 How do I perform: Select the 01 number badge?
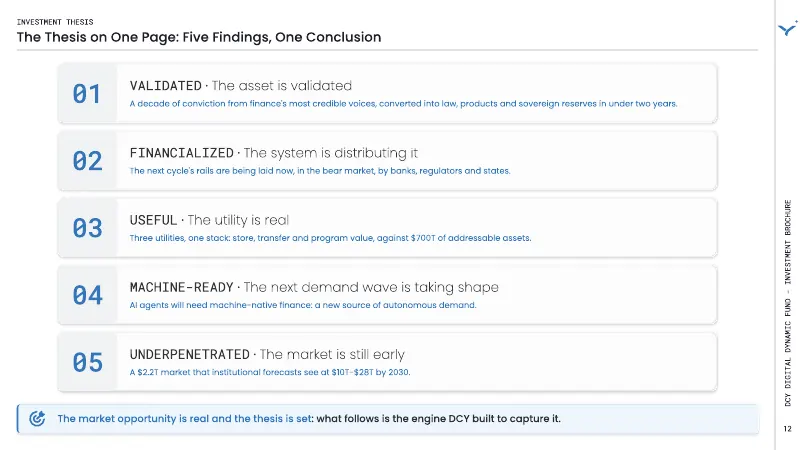pyautogui.click(x=87, y=94)
